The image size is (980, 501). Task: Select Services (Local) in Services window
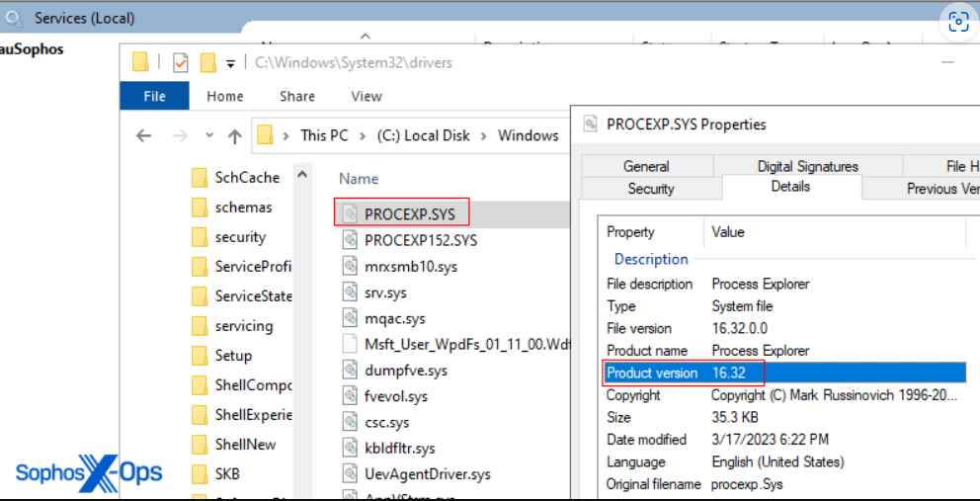[84, 18]
